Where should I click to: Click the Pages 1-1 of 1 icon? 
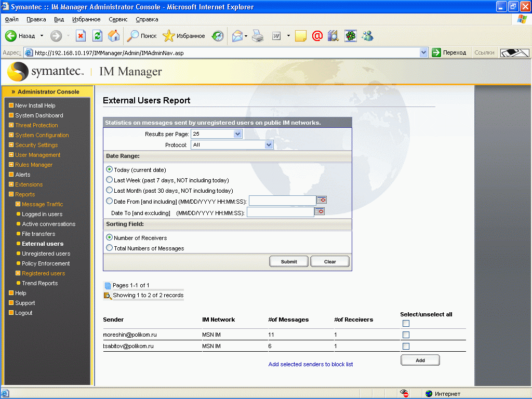pos(108,286)
